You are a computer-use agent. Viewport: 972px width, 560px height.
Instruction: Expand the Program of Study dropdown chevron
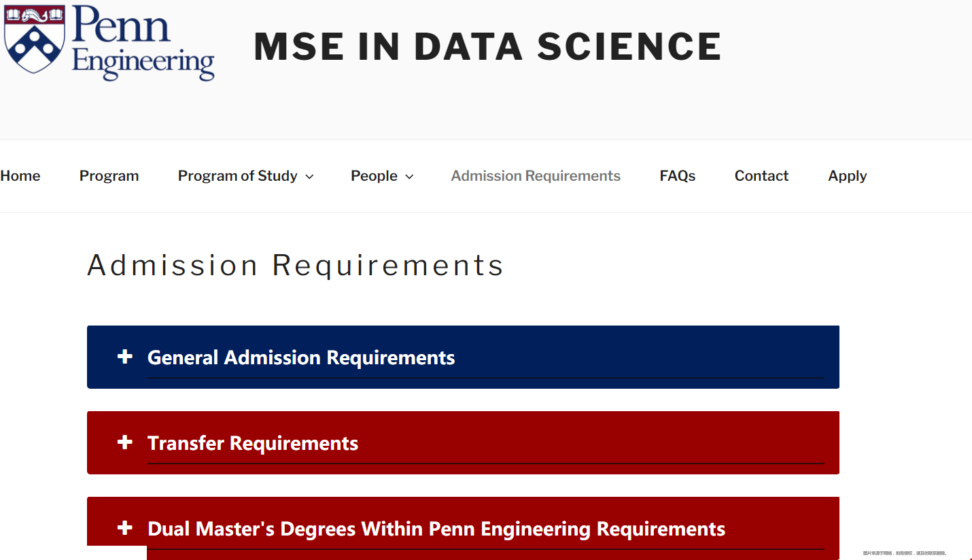point(309,177)
